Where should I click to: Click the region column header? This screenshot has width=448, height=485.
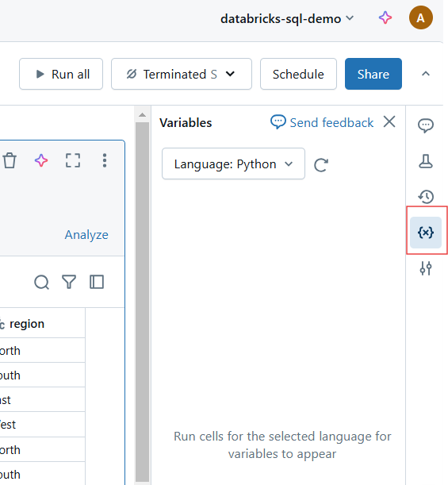click(x=42, y=323)
